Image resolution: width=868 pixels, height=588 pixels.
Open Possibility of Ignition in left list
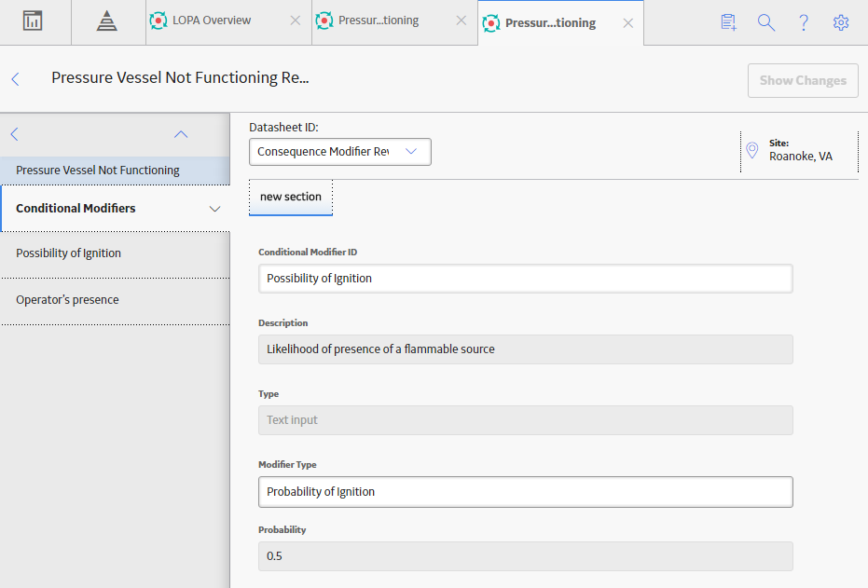(116, 253)
